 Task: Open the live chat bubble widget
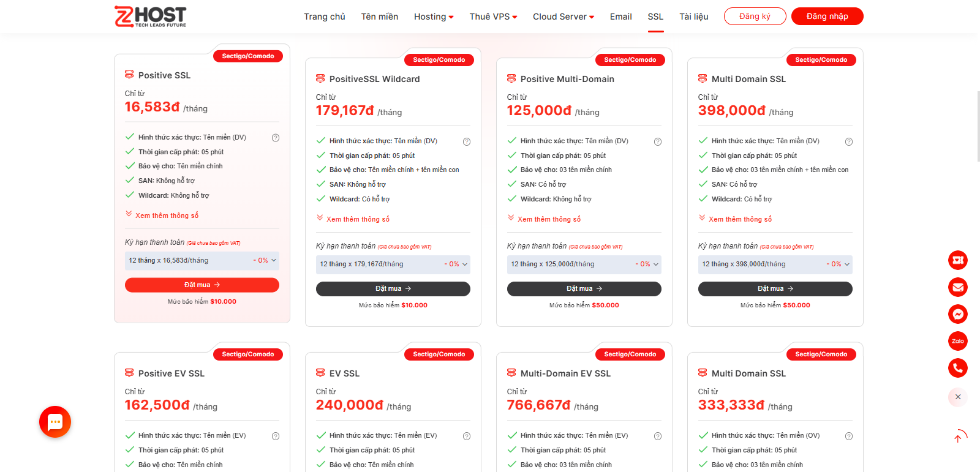tap(55, 422)
